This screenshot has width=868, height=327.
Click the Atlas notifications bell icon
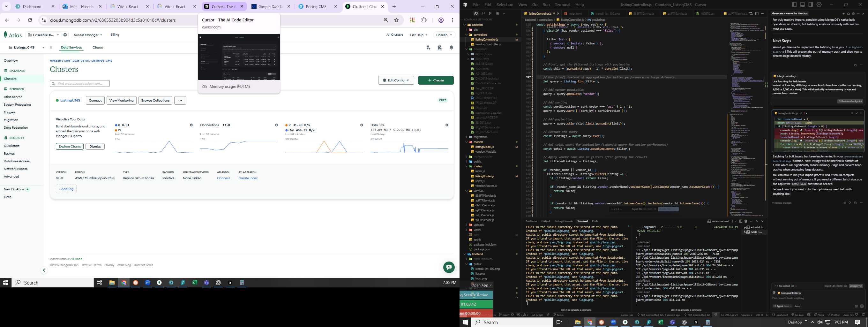pyautogui.click(x=451, y=48)
